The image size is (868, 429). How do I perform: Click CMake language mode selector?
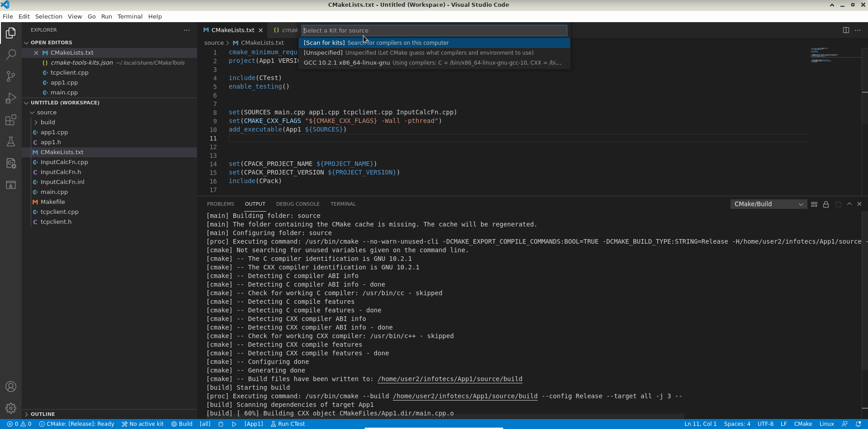(x=803, y=424)
